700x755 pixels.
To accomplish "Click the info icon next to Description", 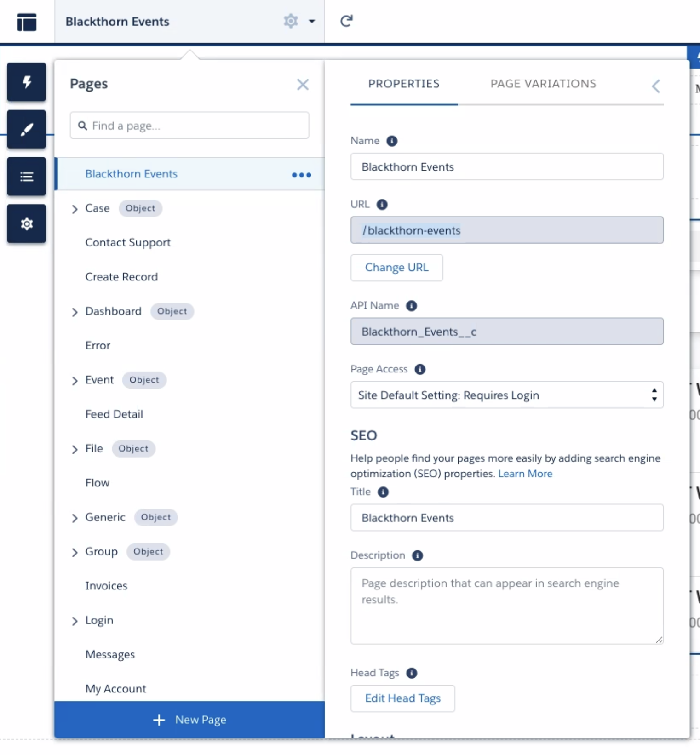I will pos(417,555).
